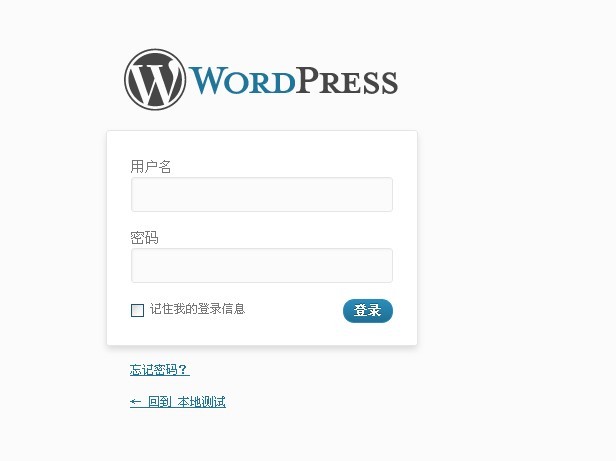Click the left arrow before 回到 本地测试
This screenshot has width=616, height=461.
click(136, 402)
